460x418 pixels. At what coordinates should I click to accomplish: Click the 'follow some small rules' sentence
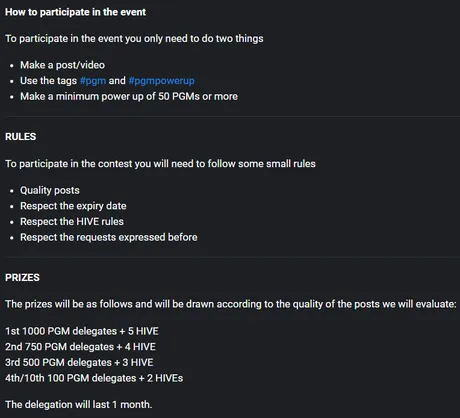click(x=160, y=164)
